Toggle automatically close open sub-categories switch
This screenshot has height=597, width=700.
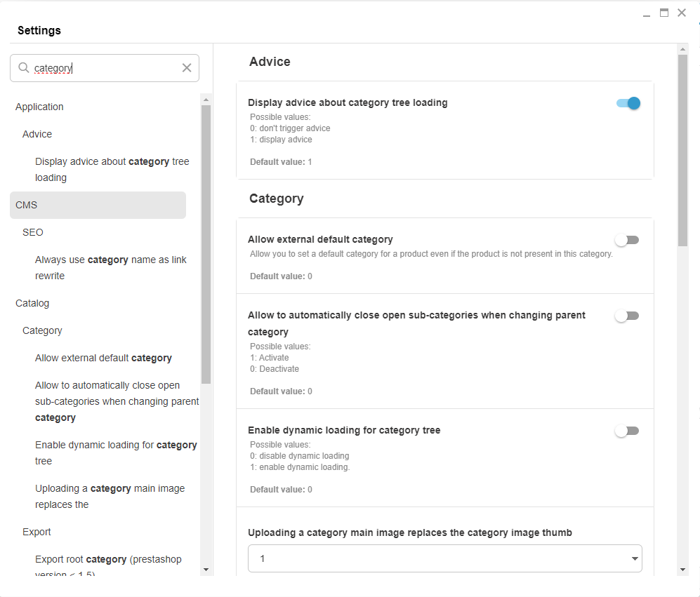pyautogui.click(x=627, y=316)
